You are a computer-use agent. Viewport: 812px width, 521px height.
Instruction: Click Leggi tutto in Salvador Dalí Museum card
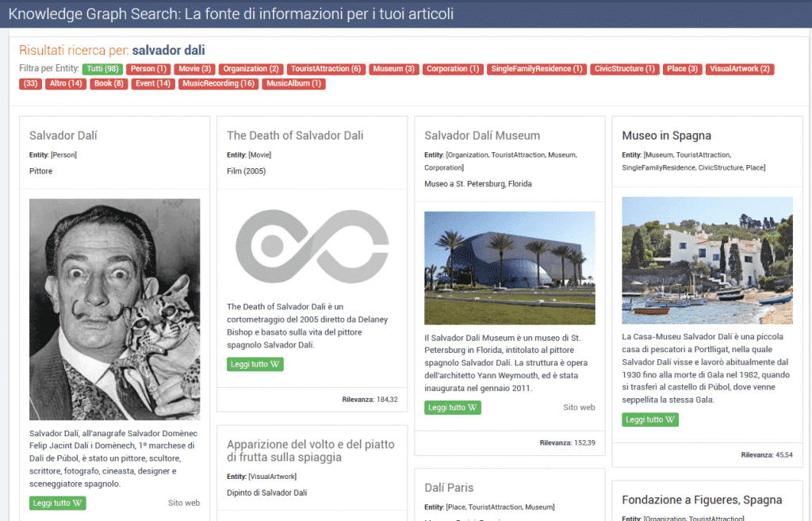(453, 408)
